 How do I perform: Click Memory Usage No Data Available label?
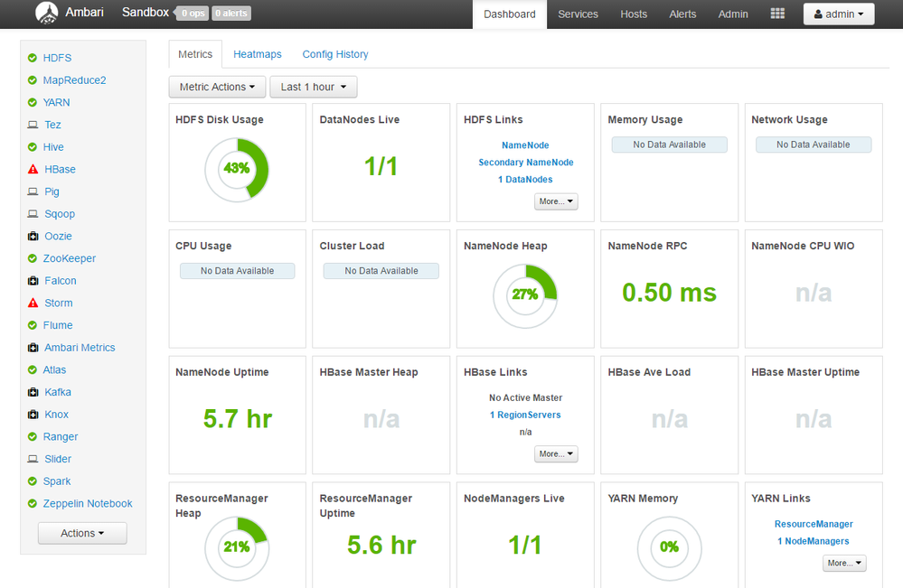click(x=669, y=145)
